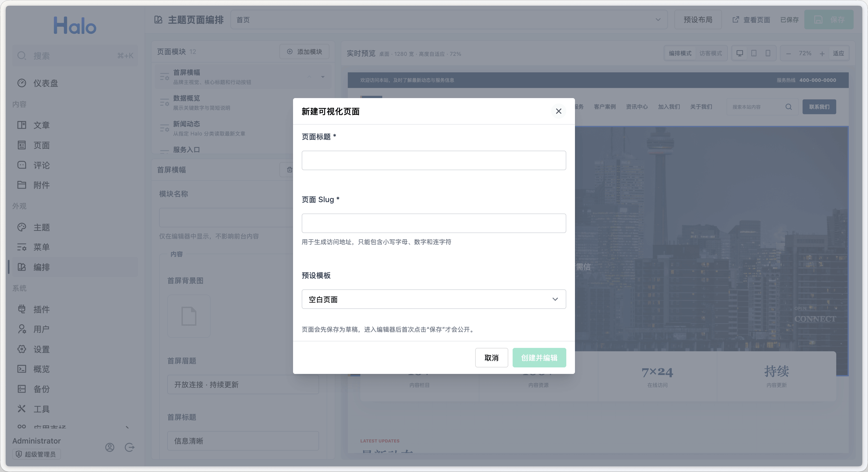Click the 备份 icon in sidebar
The height and width of the screenshot is (472, 868).
[x=22, y=389]
